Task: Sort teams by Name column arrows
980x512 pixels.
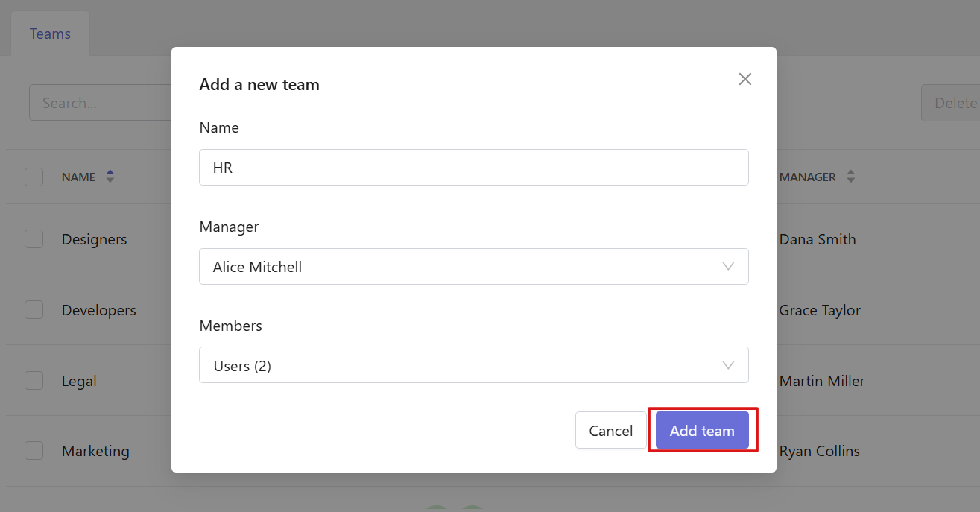Action: pyautogui.click(x=110, y=177)
